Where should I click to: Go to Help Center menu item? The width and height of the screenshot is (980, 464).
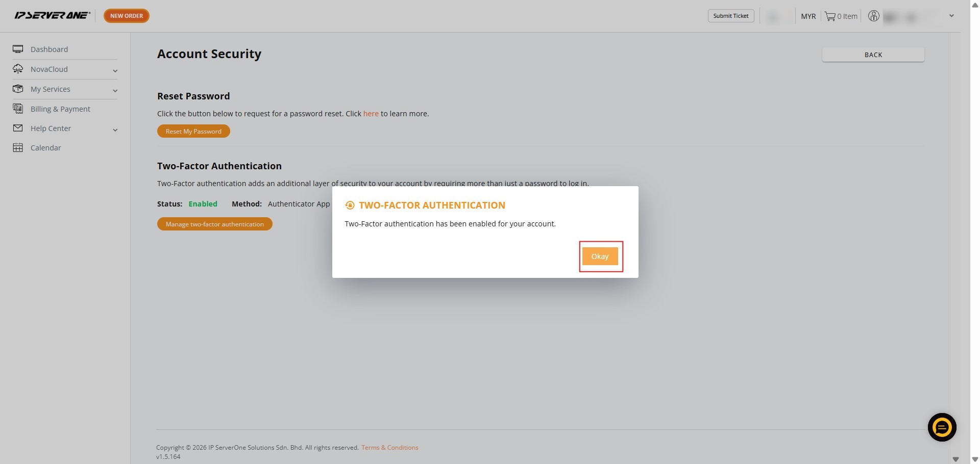(51, 128)
